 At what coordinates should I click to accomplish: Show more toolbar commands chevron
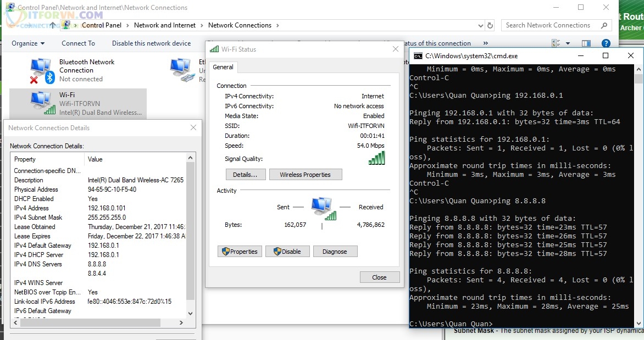pos(485,43)
